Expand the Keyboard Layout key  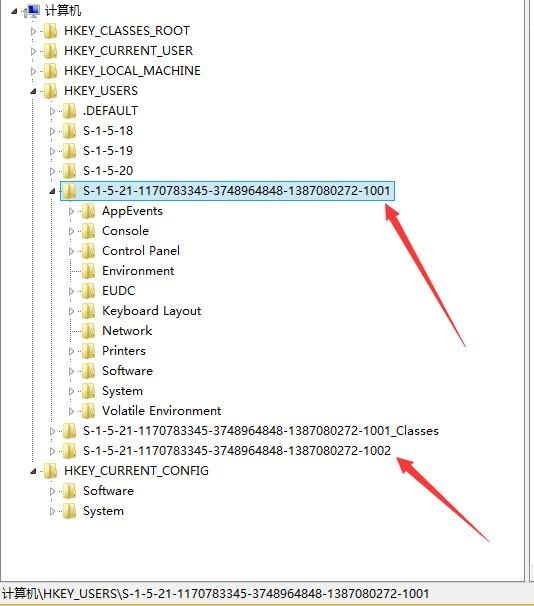point(71,311)
